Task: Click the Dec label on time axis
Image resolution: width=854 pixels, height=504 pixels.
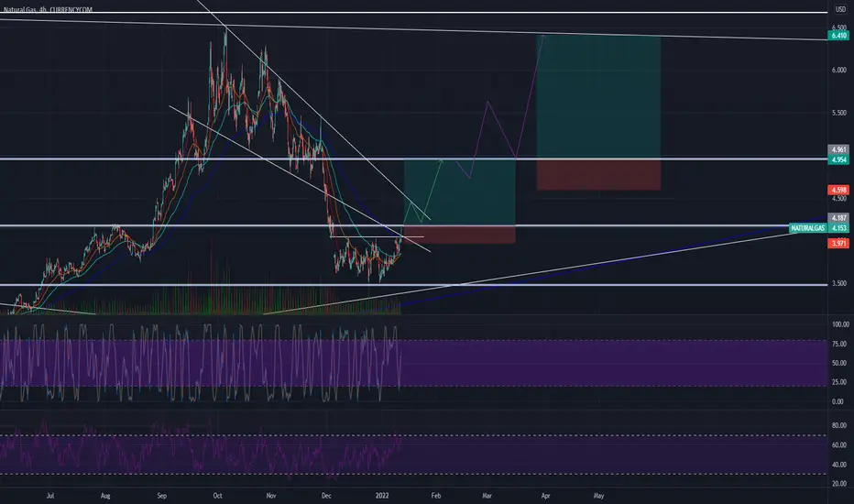Action: point(326,496)
